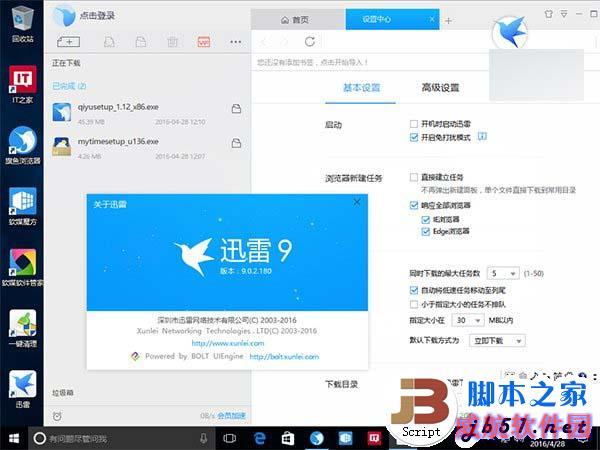The image size is (600, 450).
Task: Click Task View taskbar icon
Action: (230, 439)
